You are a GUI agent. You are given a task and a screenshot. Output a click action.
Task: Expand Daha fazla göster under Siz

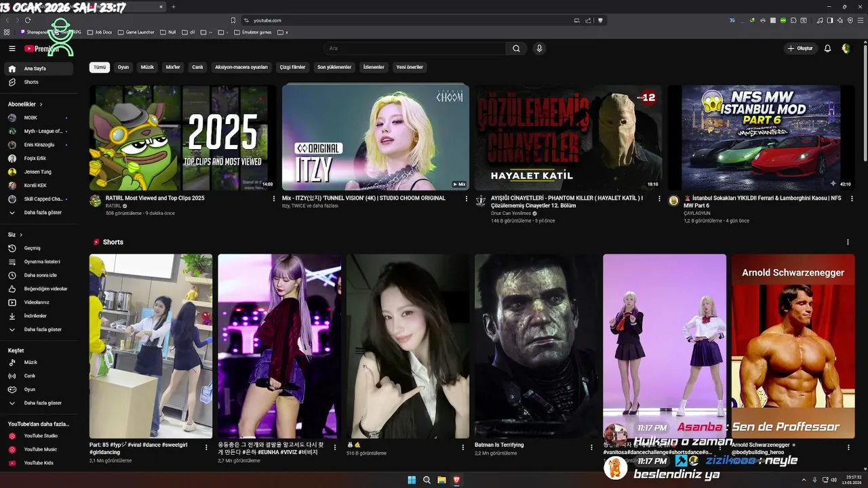click(39, 329)
